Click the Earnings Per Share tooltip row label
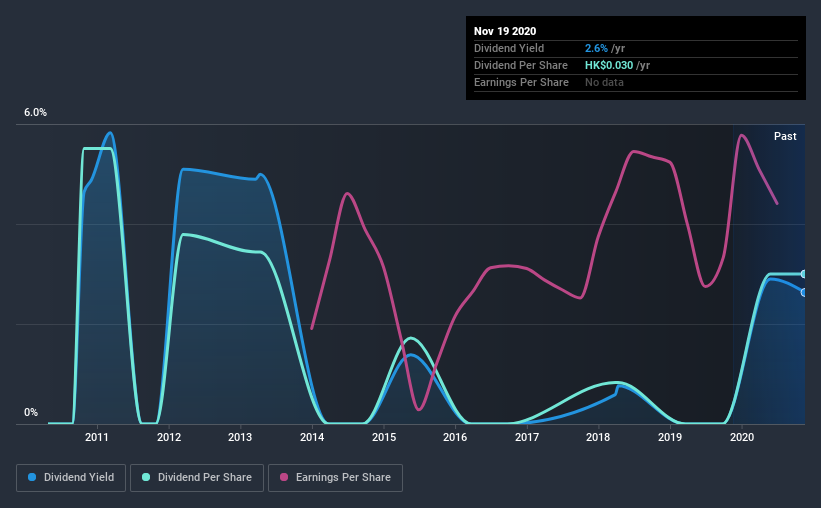This screenshot has width=821, height=508. (521, 82)
